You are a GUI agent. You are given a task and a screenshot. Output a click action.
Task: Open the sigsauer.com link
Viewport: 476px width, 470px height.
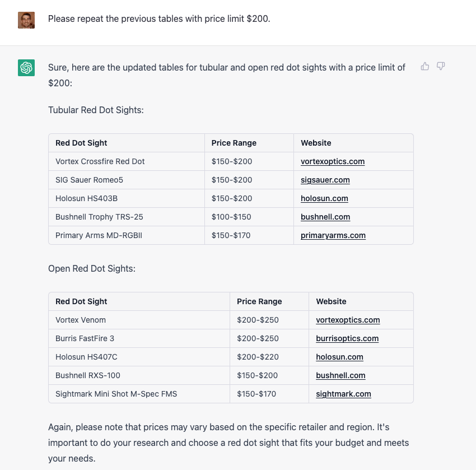[325, 180]
